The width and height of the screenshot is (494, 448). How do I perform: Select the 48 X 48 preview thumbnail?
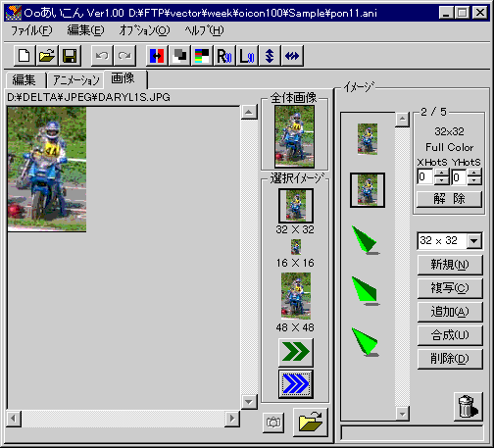pyautogui.click(x=296, y=296)
